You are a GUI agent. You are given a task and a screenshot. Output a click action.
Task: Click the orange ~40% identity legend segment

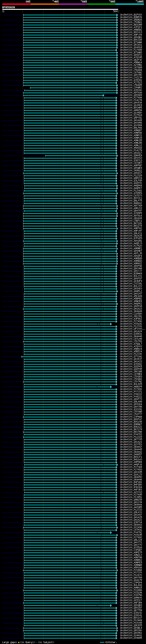pos(45,4)
